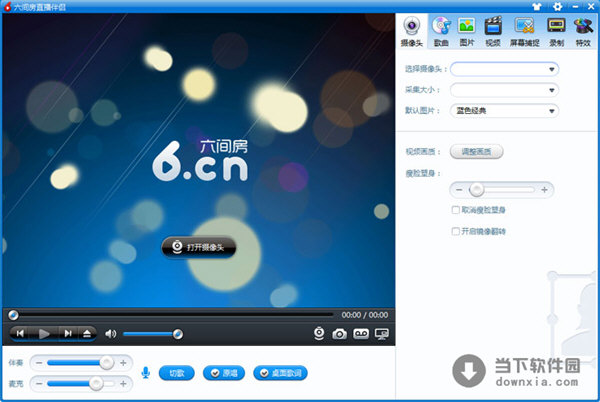Click the player volume slider handle
The height and width of the screenshot is (402, 600).
point(178,334)
